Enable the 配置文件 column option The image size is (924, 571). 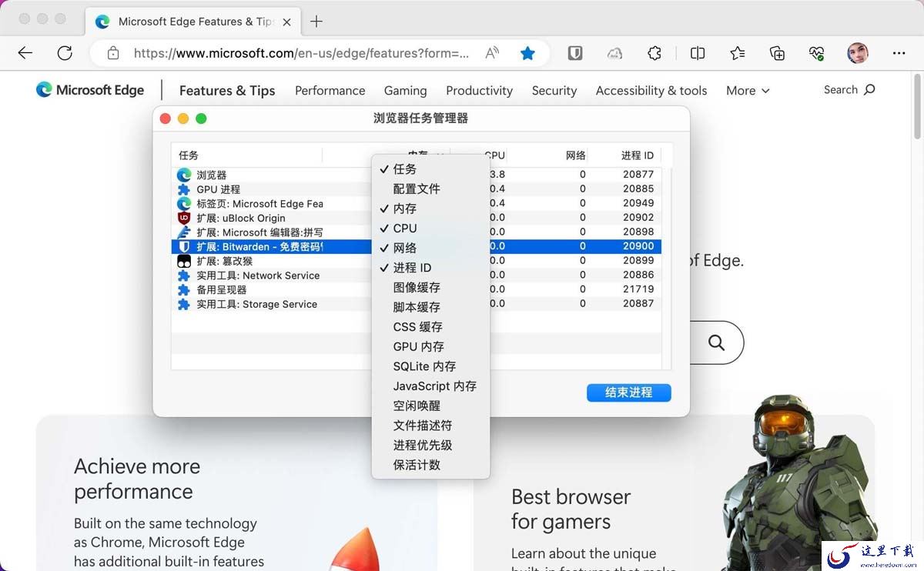(430, 189)
